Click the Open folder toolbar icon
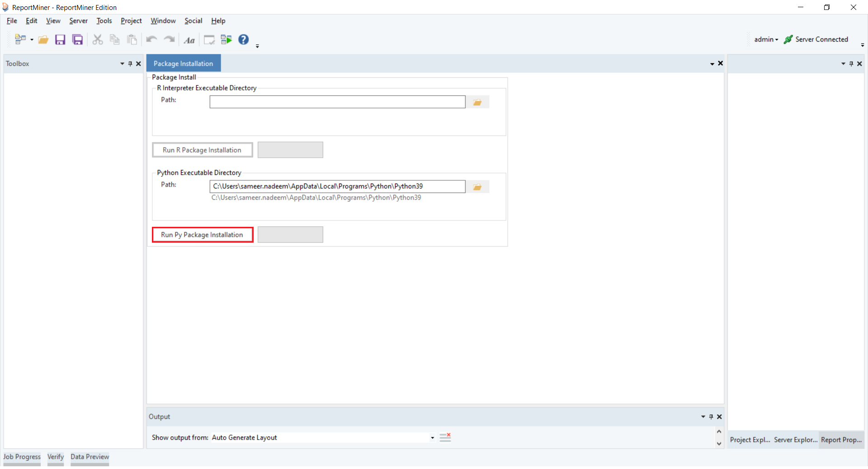Image resolution: width=868 pixels, height=469 pixels. click(x=43, y=40)
